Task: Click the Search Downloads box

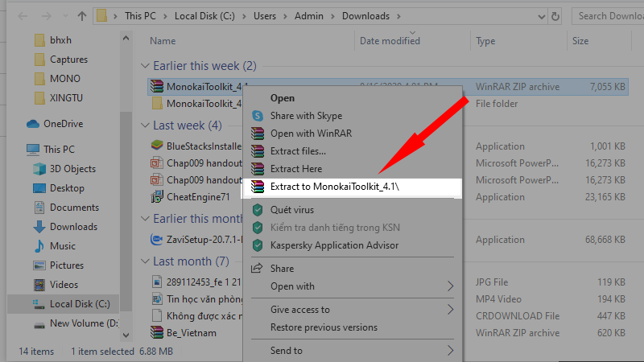Action: pyautogui.click(x=608, y=16)
